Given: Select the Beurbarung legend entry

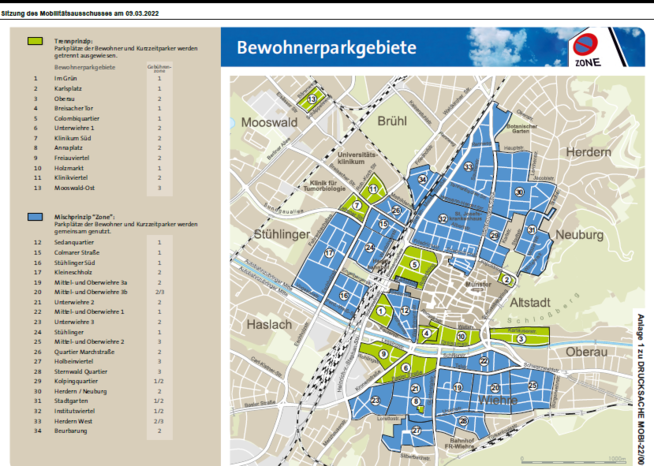Looking at the screenshot, I should coord(72,429).
